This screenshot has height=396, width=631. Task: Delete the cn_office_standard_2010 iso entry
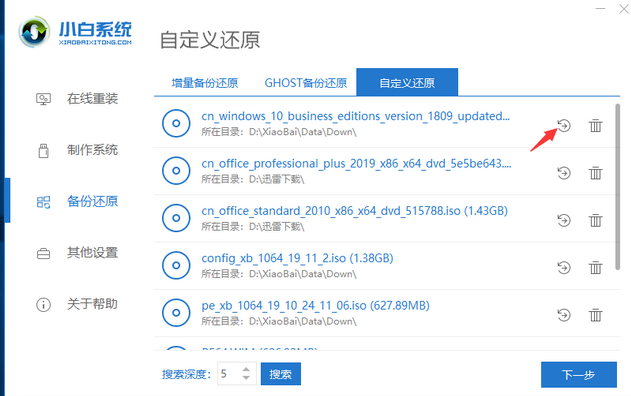[x=596, y=220]
